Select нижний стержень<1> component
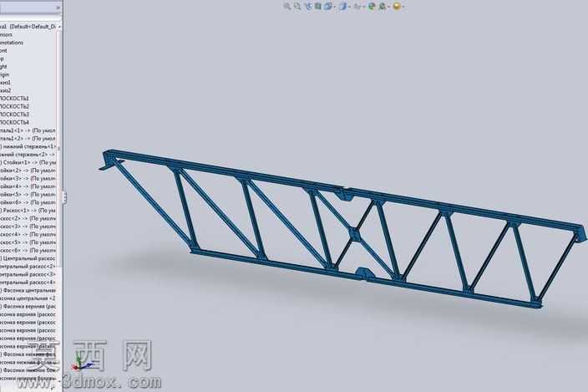 pyautogui.click(x=28, y=146)
